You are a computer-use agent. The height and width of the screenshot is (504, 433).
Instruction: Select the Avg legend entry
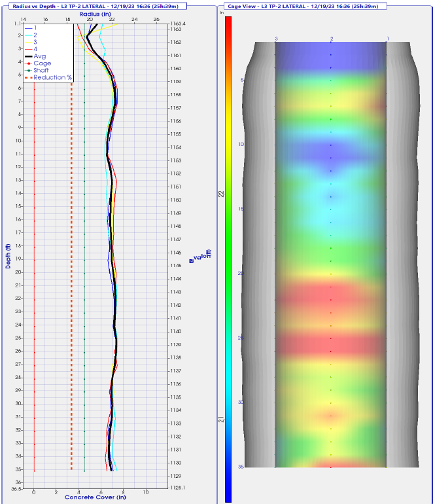pos(35,56)
